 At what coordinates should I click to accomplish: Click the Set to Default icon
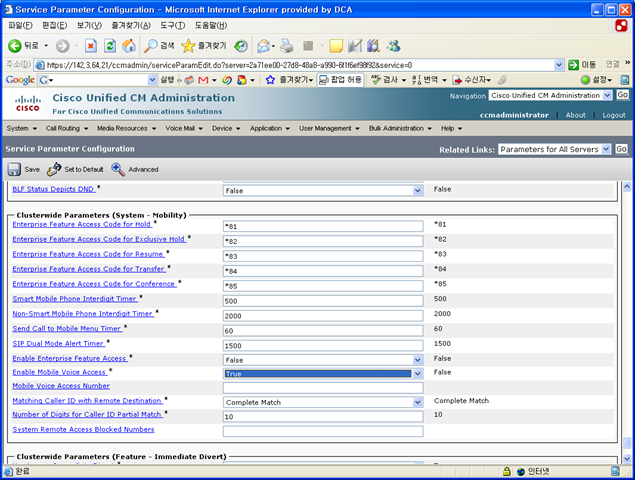(x=54, y=169)
